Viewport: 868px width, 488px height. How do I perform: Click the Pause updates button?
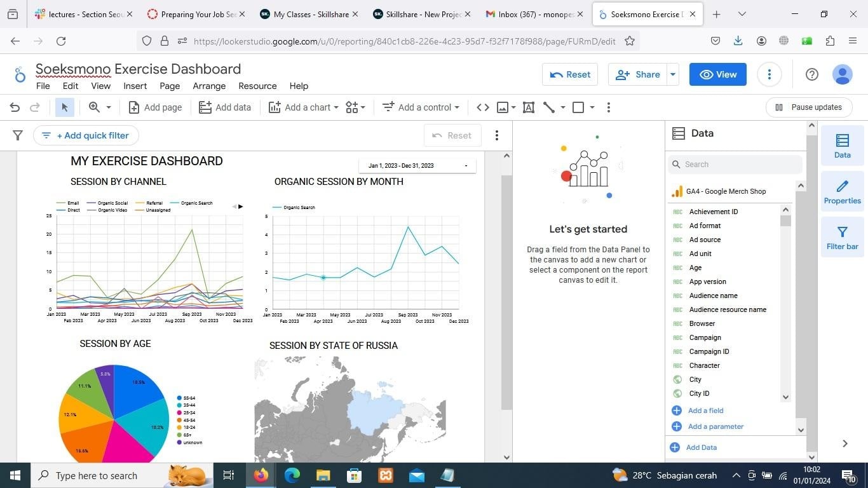pyautogui.click(x=809, y=107)
